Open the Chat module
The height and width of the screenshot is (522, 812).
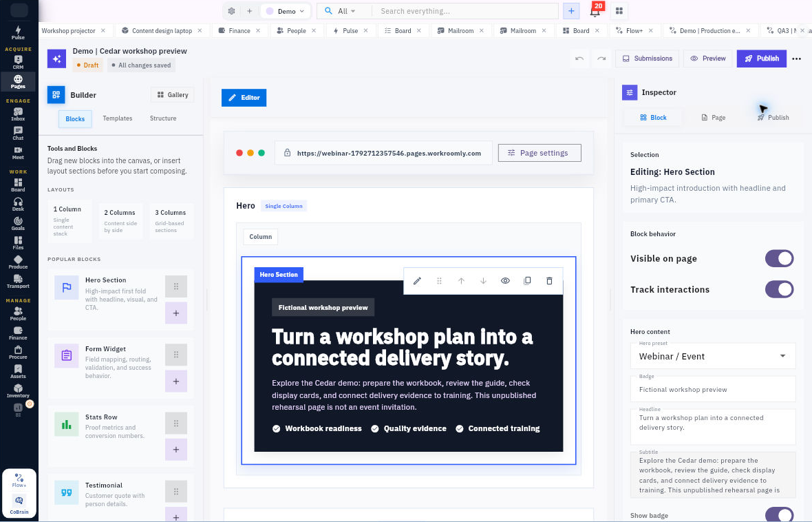(18, 133)
